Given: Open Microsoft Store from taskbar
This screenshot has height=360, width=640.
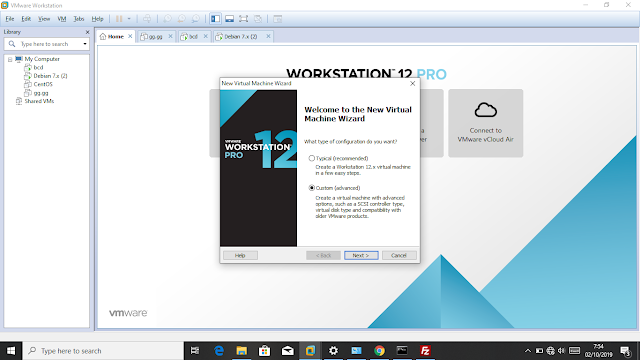Looking at the screenshot, I should (x=264, y=351).
